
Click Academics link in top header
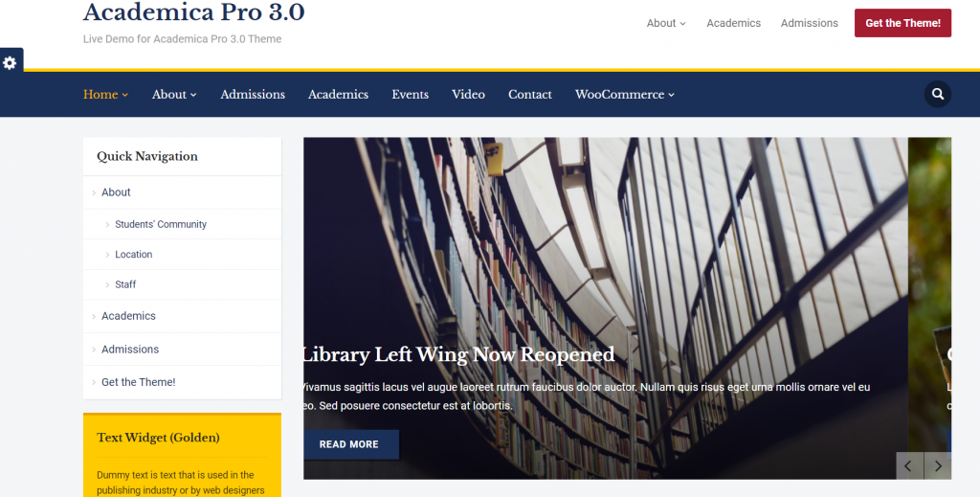click(x=733, y=23)
